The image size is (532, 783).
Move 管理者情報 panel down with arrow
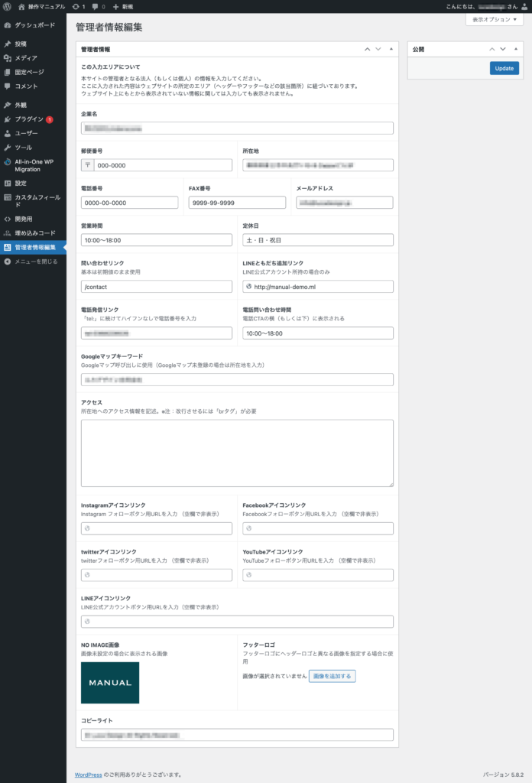[x=378, y=49]
